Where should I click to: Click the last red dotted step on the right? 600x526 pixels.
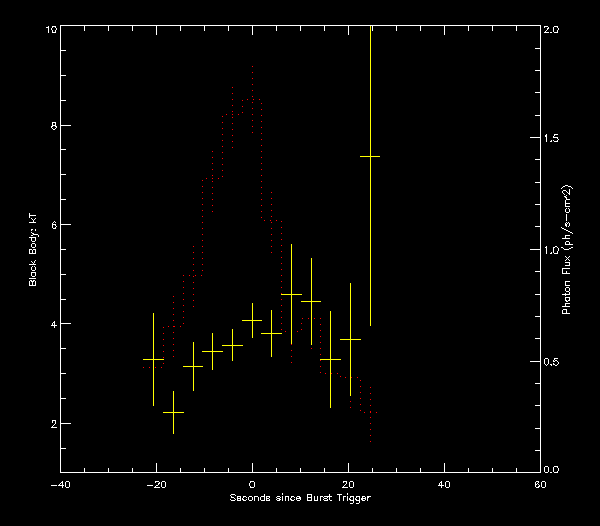(x=370, y=412)
